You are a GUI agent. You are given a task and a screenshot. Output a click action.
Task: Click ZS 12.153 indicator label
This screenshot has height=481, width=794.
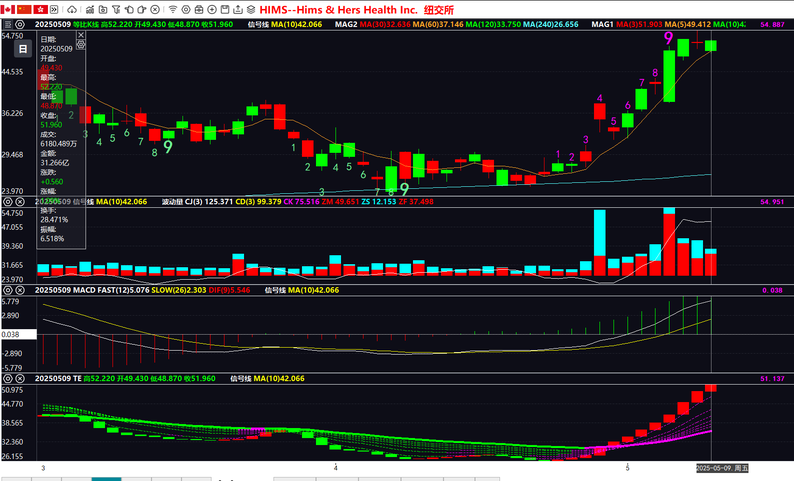(x=379, y=202)
